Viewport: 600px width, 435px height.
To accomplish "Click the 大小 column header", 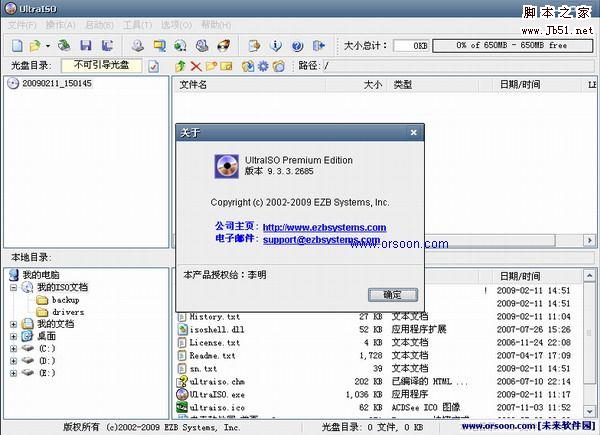I will pos(356,85).
